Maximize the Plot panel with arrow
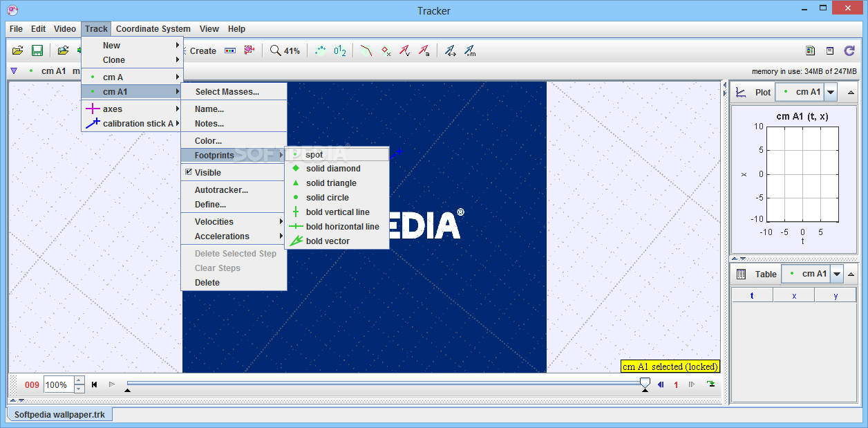 tap(851, 92)
